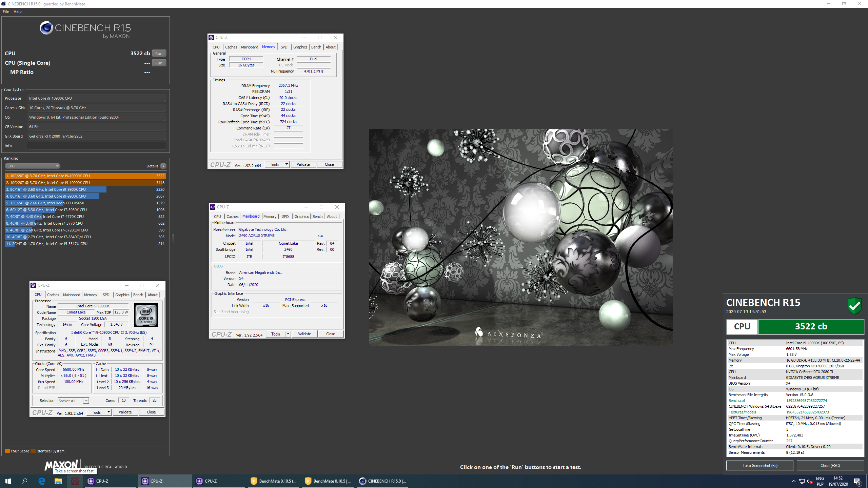Click Tools button in Memory CPU-Z window
The height and width of the screenshot is (488, 868).
coord(274,164)
